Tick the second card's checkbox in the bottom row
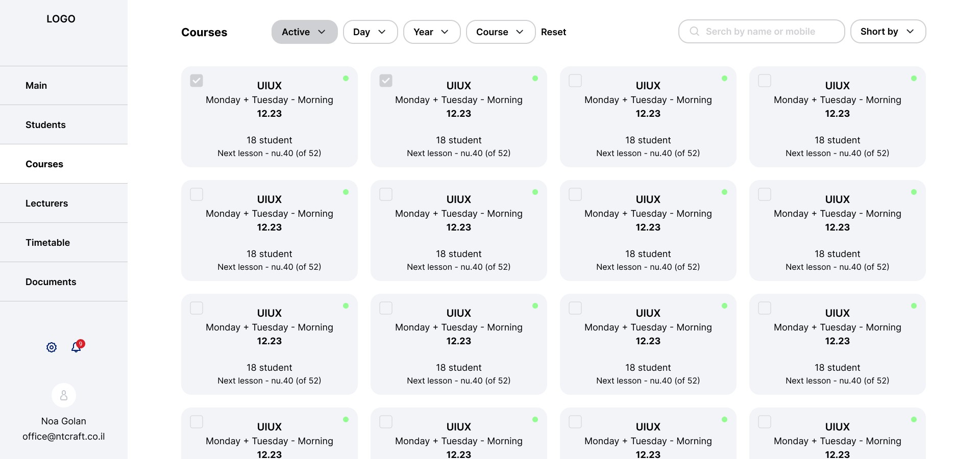Viewport: 980px width, 459px height. 386,422
